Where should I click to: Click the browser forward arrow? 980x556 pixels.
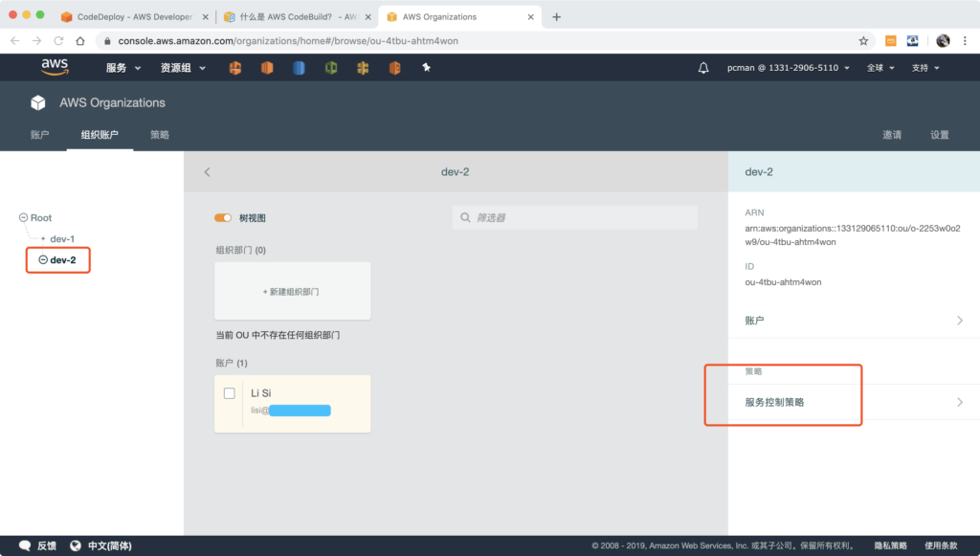[37, 41]
